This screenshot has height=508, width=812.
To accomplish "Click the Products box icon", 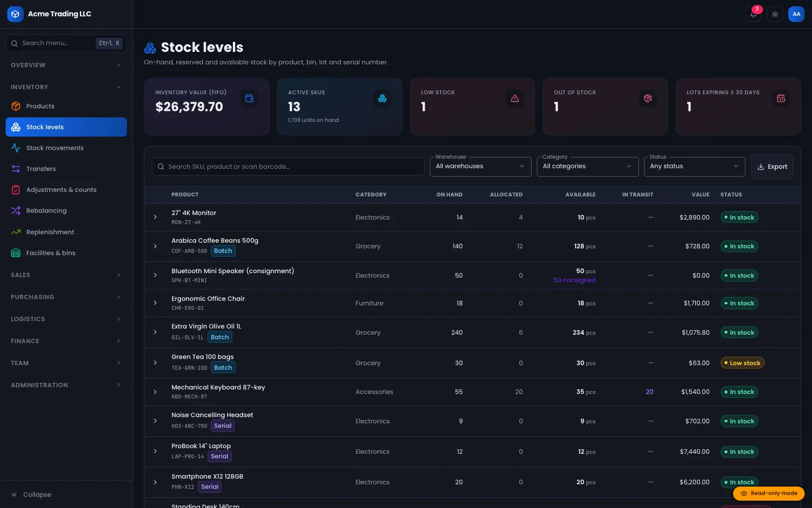I will point(16,106).
